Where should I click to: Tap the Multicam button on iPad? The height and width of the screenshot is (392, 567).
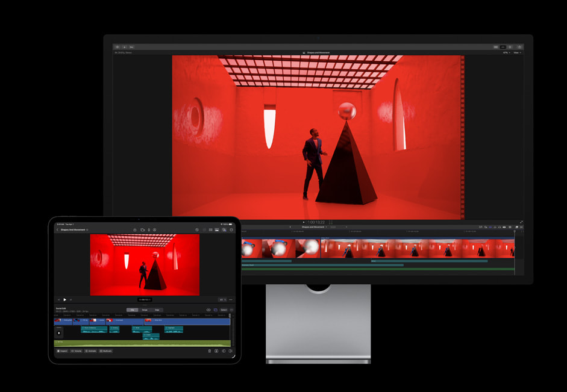105,352
